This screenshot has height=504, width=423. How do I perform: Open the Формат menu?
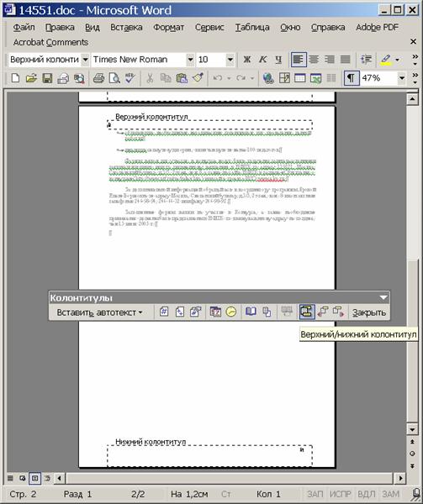pos(168,28)
